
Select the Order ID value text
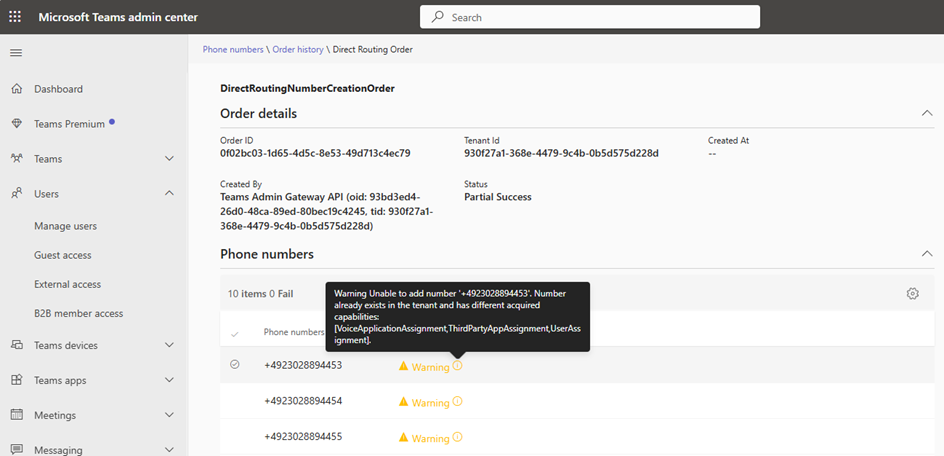(x=315, y=153)
